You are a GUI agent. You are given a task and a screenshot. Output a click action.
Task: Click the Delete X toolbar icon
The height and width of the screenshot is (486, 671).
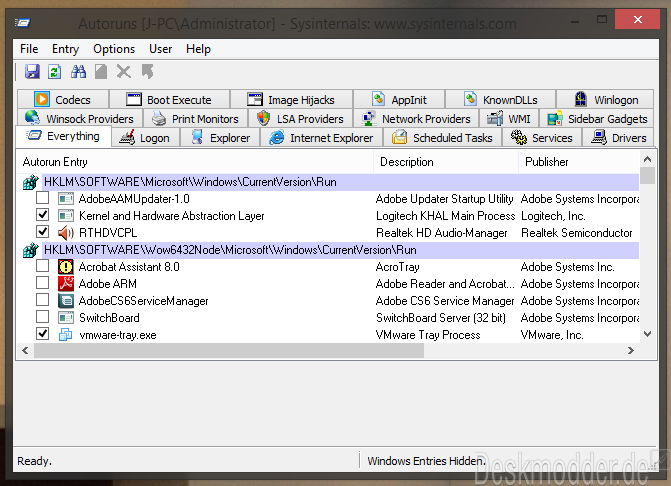[x=124, y=71]
